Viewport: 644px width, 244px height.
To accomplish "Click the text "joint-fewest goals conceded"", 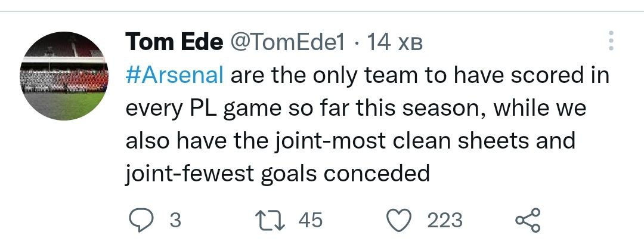I will 277,173.
